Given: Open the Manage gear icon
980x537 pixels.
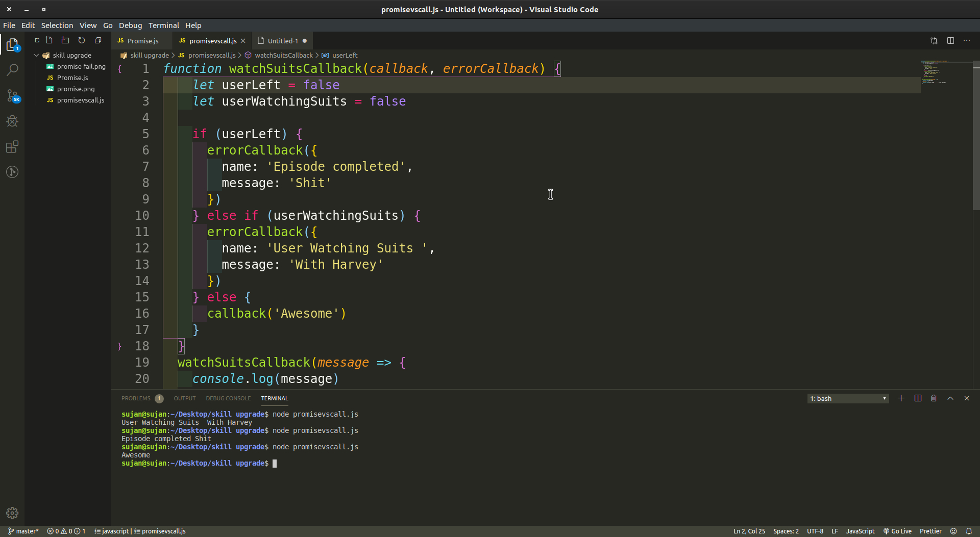Looking at the screenshot, I should pyautogui.click(x=12, y=513).
